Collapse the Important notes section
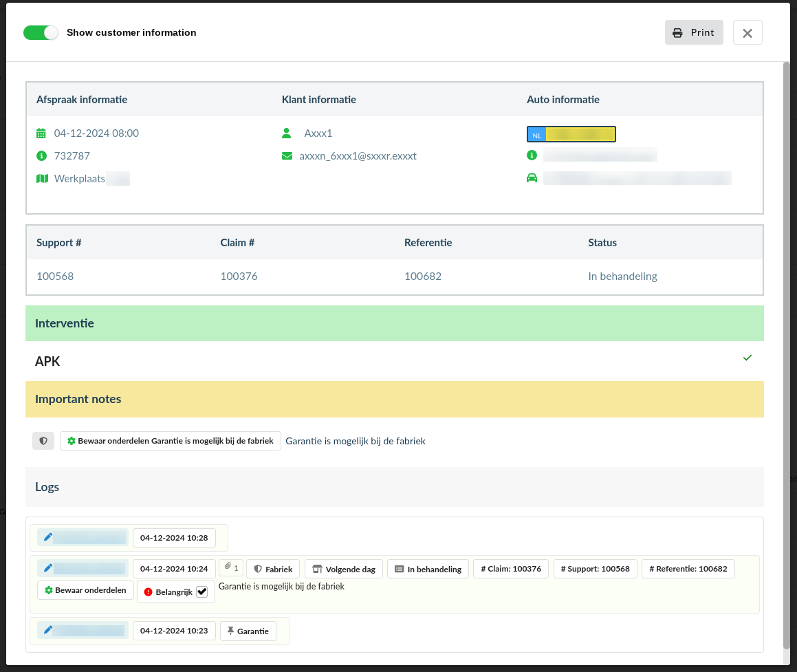The height and width of the screenshot is (672, 797). pos(394,399)
